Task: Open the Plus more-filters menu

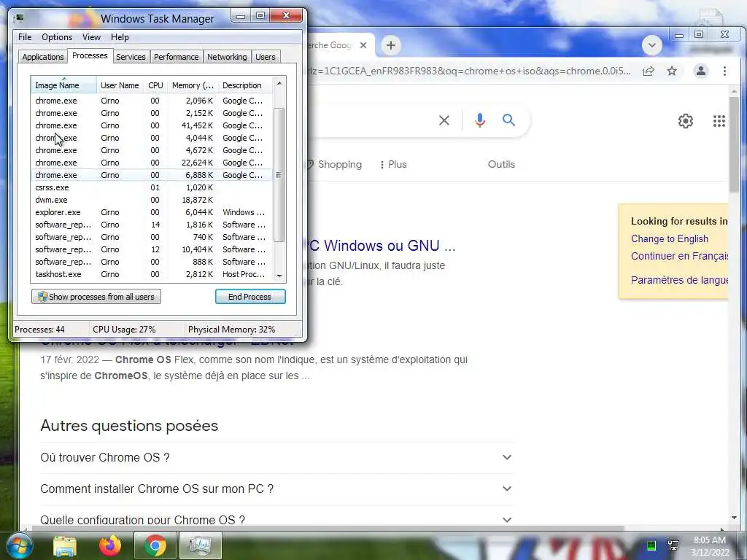Action: click(393, 164)
